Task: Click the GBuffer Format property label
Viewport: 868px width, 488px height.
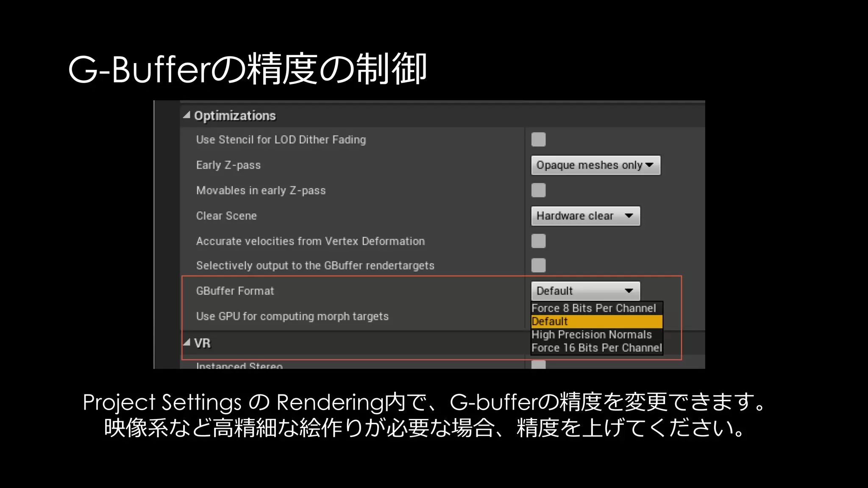Action: click(235, 291)
